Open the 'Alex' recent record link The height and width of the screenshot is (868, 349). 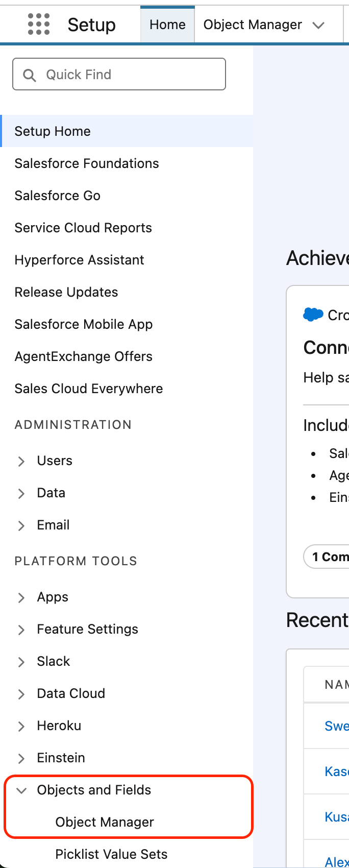(x=337, y=862)
